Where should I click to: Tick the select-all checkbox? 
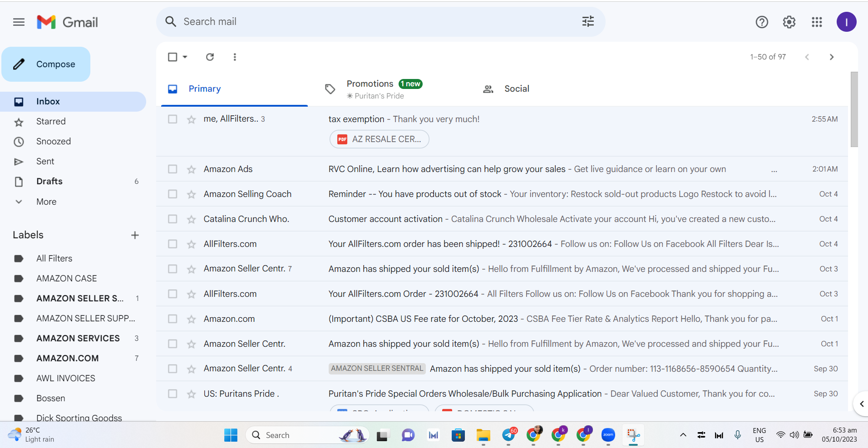click(x=173, y=57)
